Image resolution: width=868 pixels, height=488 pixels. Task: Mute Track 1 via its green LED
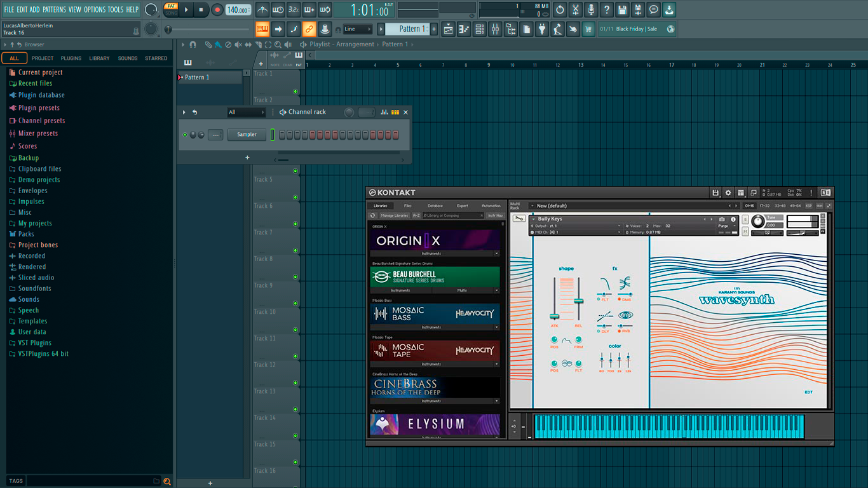[295, 92]
